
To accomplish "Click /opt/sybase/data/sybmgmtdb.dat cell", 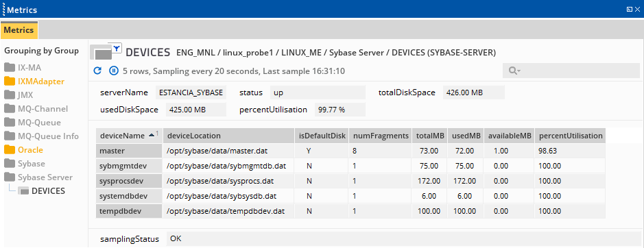I will point(228,166).
